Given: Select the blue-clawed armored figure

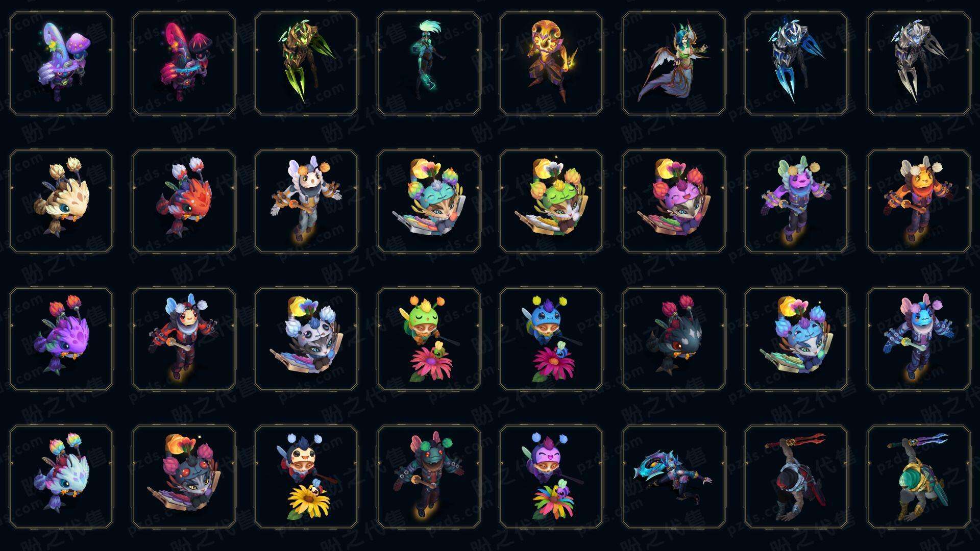Looking at the screenshot, I should coord(796,64).
